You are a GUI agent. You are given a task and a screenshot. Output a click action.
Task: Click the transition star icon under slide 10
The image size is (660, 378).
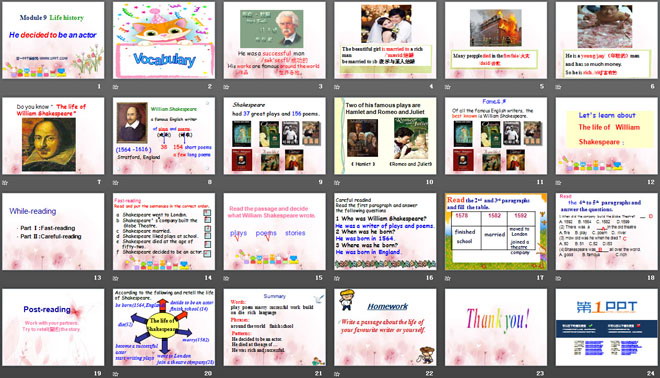[337, 182]
